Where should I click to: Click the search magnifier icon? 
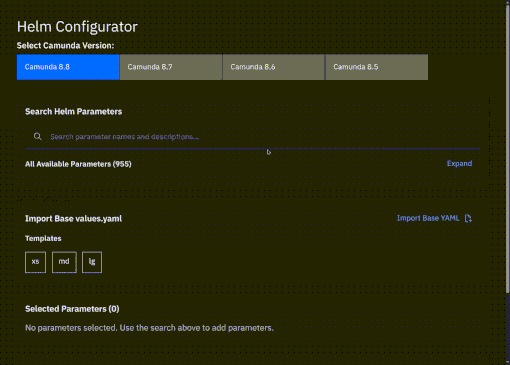[x=38, y=136]
